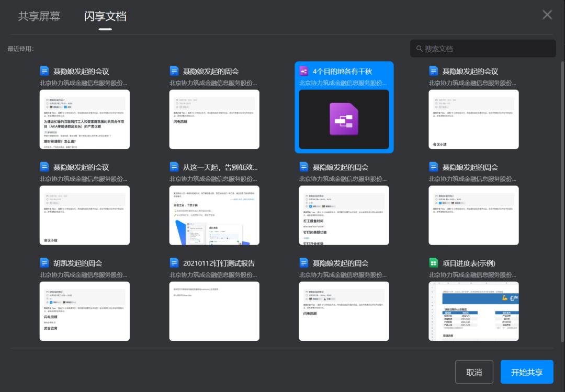Click the company subtitle under 4个目的地各有千秋
The height and width of the screenshot is (392, 565).
point(343,83)
